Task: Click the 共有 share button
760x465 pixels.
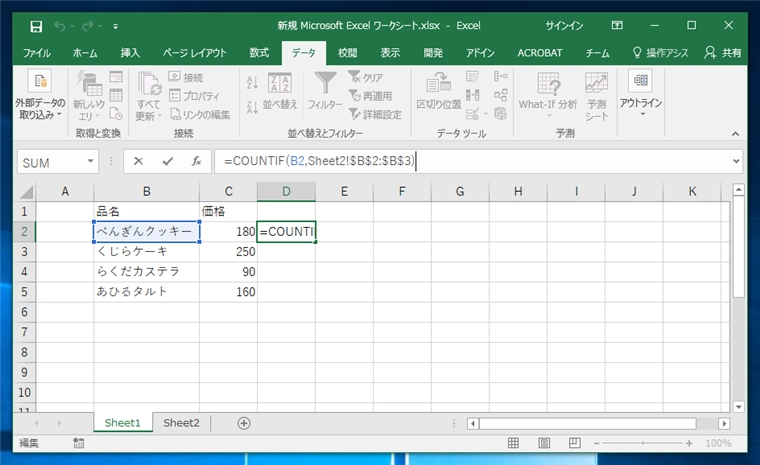Action: 723,53
